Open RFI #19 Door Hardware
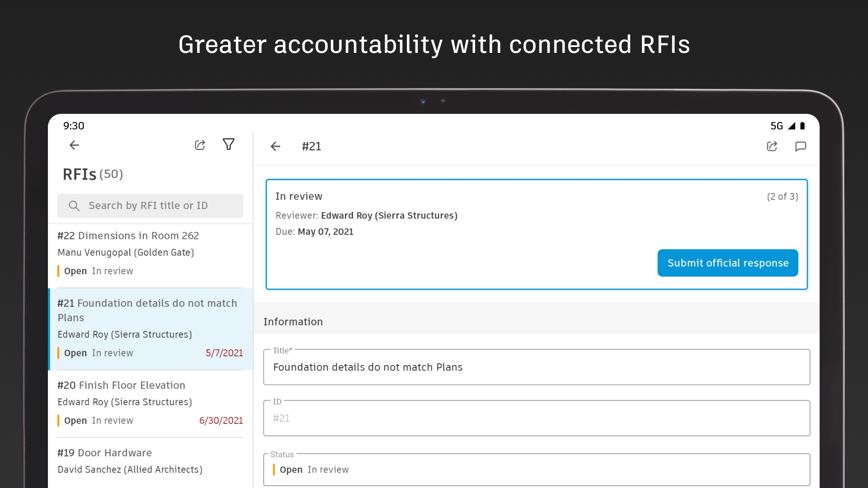868x488 pixels. (x=149, y=461)
